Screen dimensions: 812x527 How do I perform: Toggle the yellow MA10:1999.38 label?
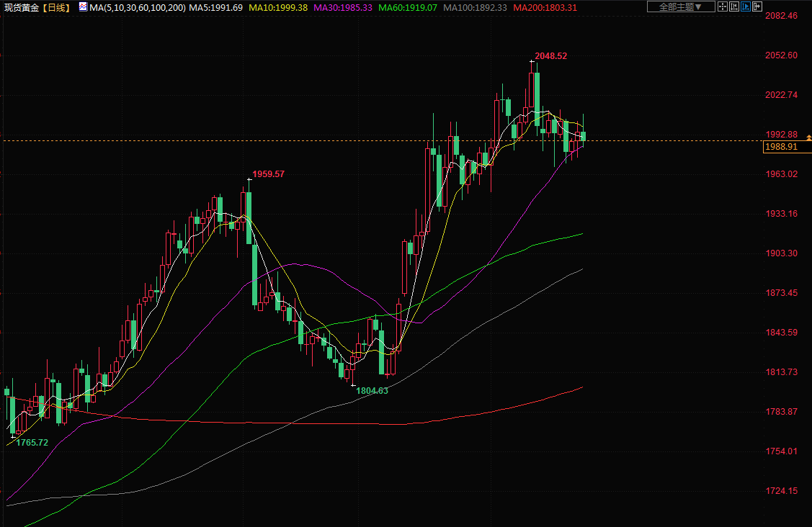(278, 7)
